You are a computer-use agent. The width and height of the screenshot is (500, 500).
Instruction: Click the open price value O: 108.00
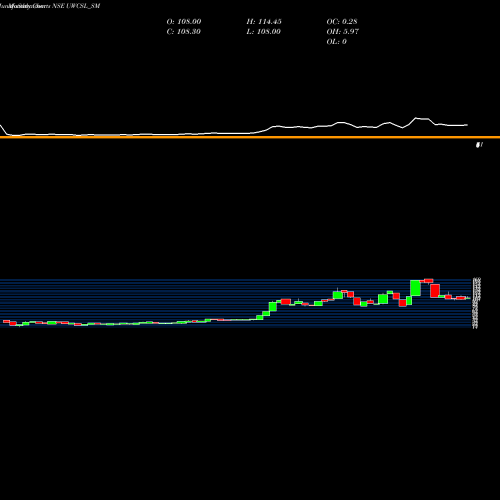pyautogui.click(x=184, y=22)
